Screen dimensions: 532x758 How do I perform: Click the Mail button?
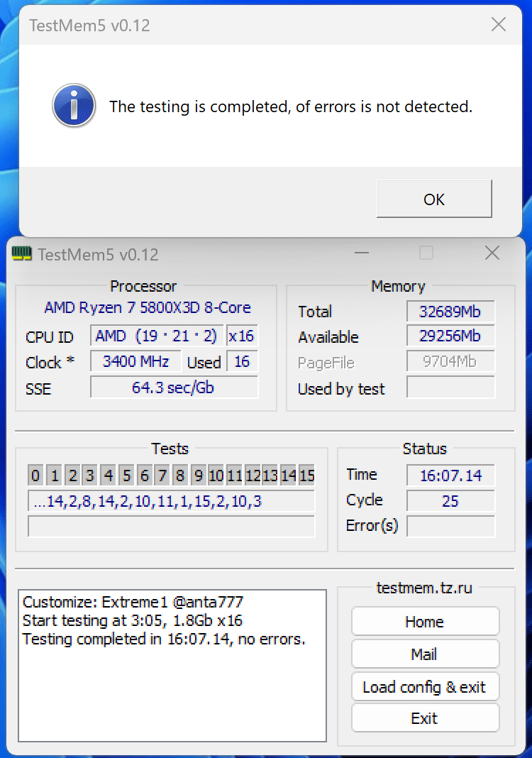[425, 654]
